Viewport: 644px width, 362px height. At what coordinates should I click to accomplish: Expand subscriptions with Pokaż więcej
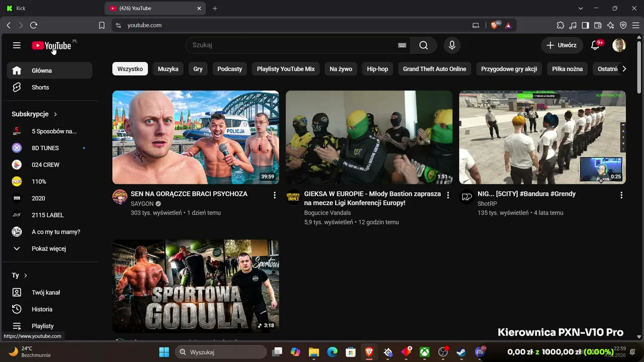click(49, 248)
